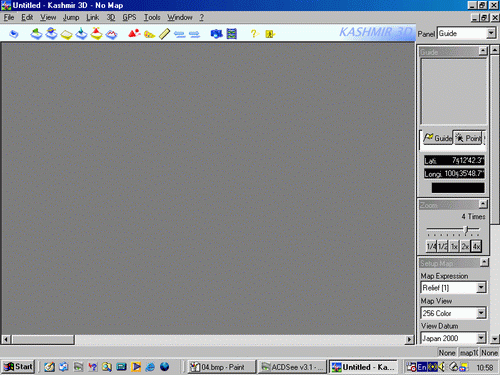This screenshot has height=375, width=500.
Task: Click the red mountains toolbar icon
Action: pos(134,34)
